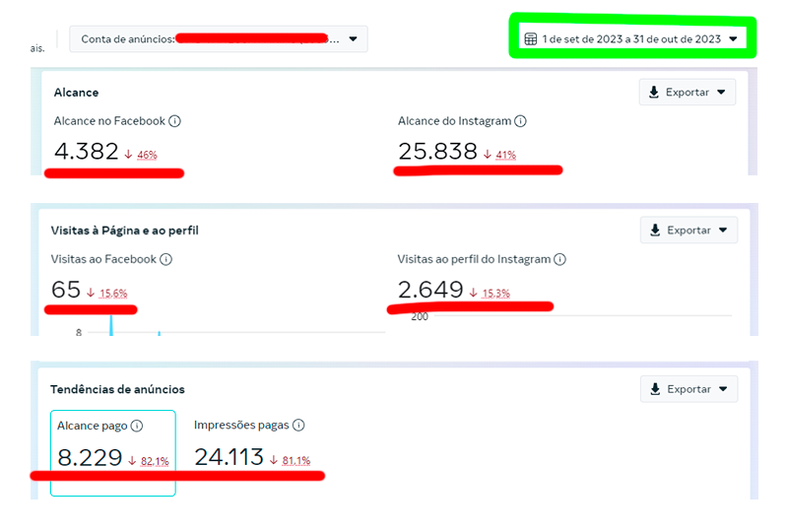788x532 pixels.
Task: Click info icon next to Visitas ao Facebook
Action: pyautogui.click(x=165, y=259)
